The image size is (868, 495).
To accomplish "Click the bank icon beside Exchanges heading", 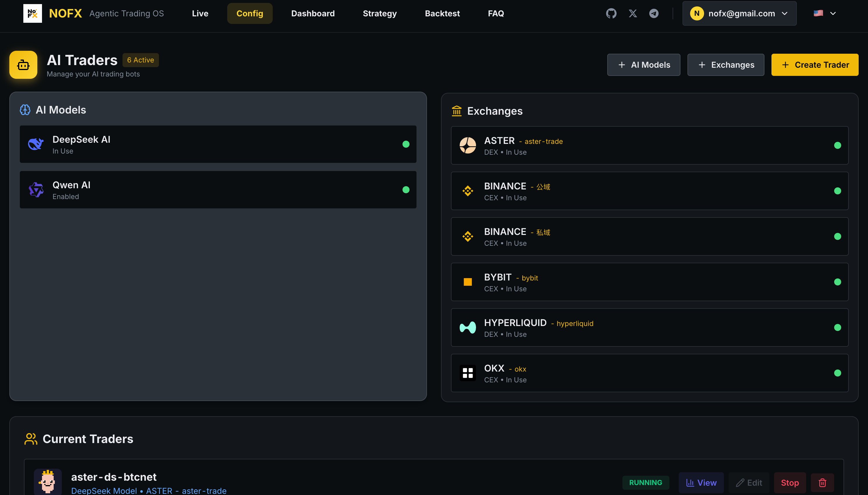I will point(456,111).
